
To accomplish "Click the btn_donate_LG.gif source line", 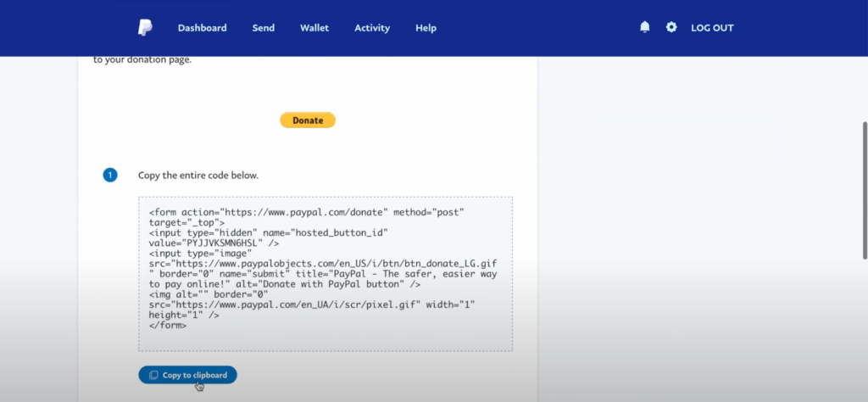I will (323, 264).
